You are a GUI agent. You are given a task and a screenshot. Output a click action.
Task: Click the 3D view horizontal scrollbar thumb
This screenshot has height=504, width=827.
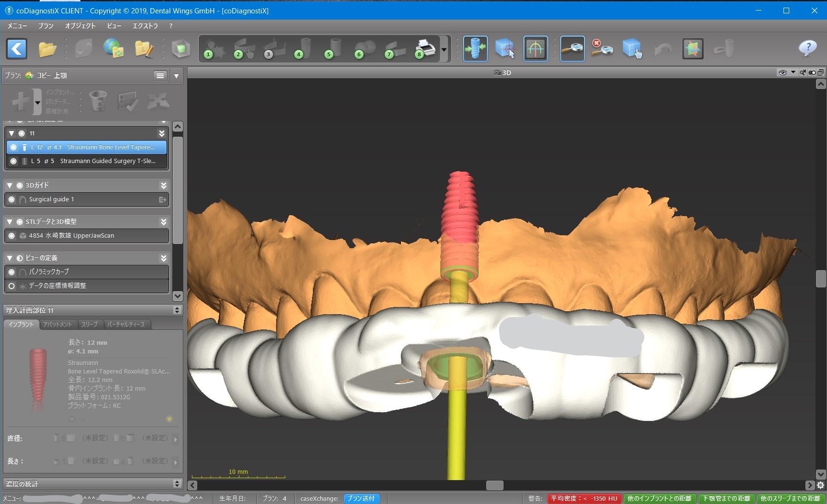pos(494,485)
